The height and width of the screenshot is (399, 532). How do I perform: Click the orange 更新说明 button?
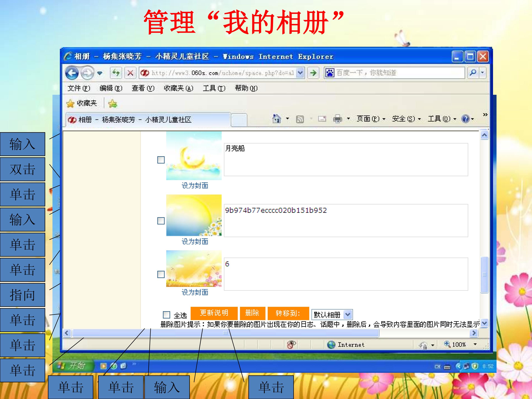coord(214,313)
